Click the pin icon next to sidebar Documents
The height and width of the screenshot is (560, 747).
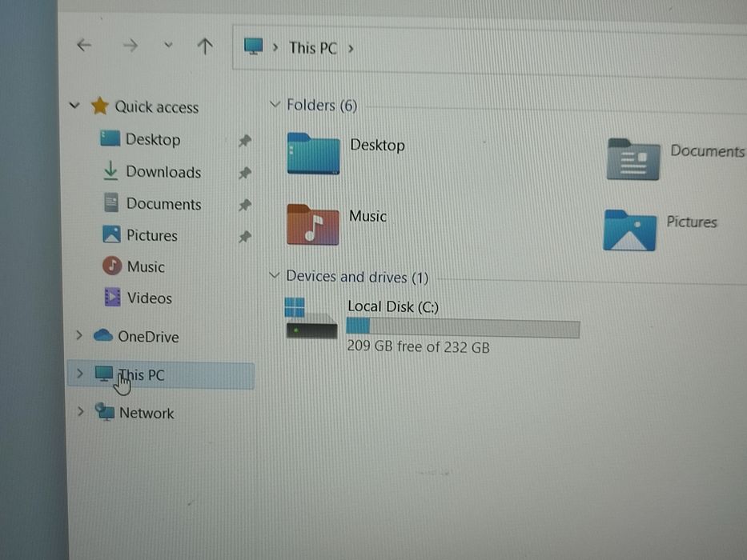coord(245,205)
